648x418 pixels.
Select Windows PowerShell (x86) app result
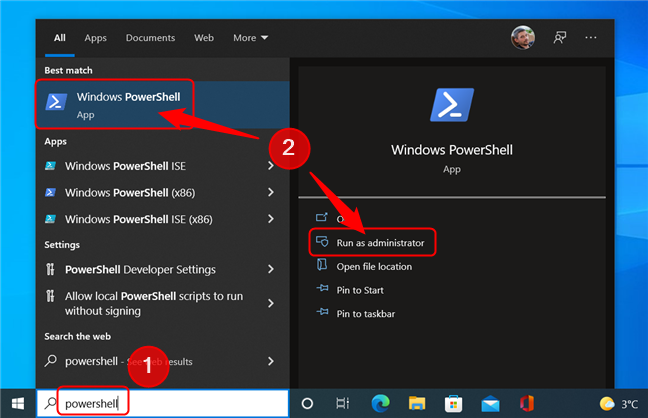[130, 193]
